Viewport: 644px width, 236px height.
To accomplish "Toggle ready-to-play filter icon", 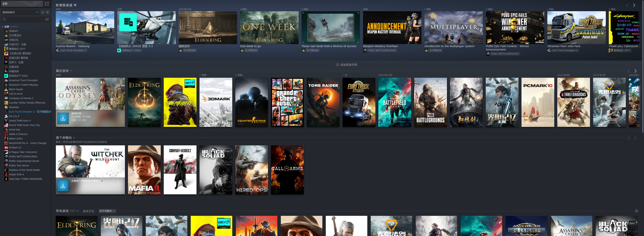I will 48,12.
